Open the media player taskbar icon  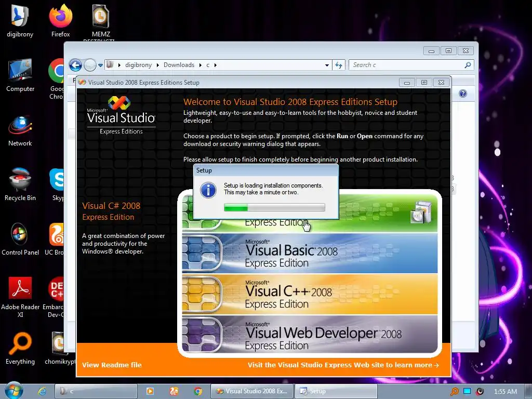point(150,391)
